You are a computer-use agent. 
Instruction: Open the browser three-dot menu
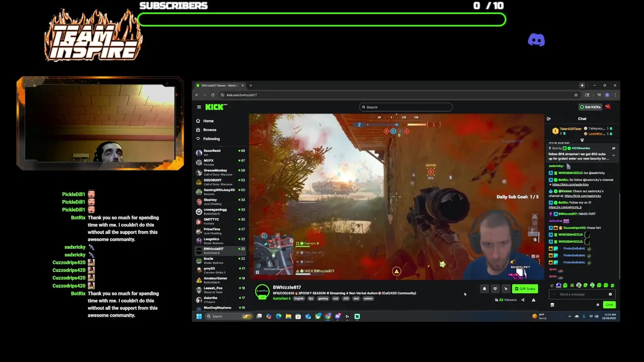615,95
